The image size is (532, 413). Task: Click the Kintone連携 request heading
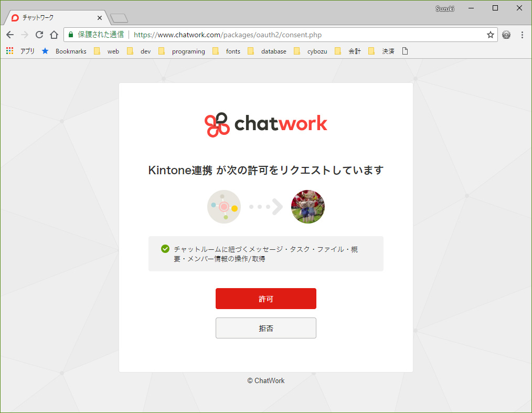coord(265,170)
